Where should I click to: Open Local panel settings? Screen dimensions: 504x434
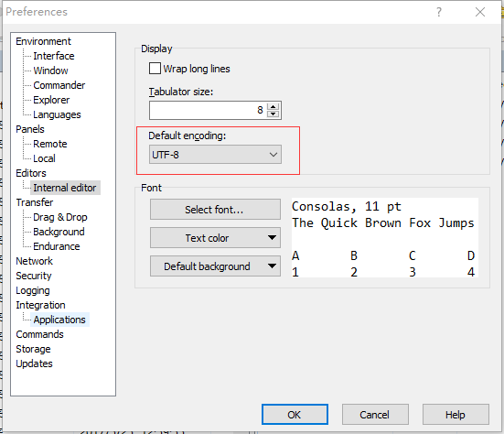tap(44, 158)
